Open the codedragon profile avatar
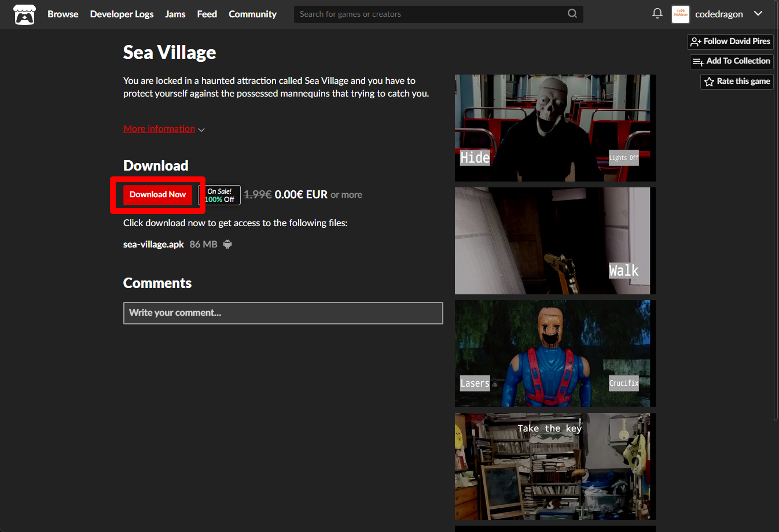 pyautogui.click(x=681, y=14)
